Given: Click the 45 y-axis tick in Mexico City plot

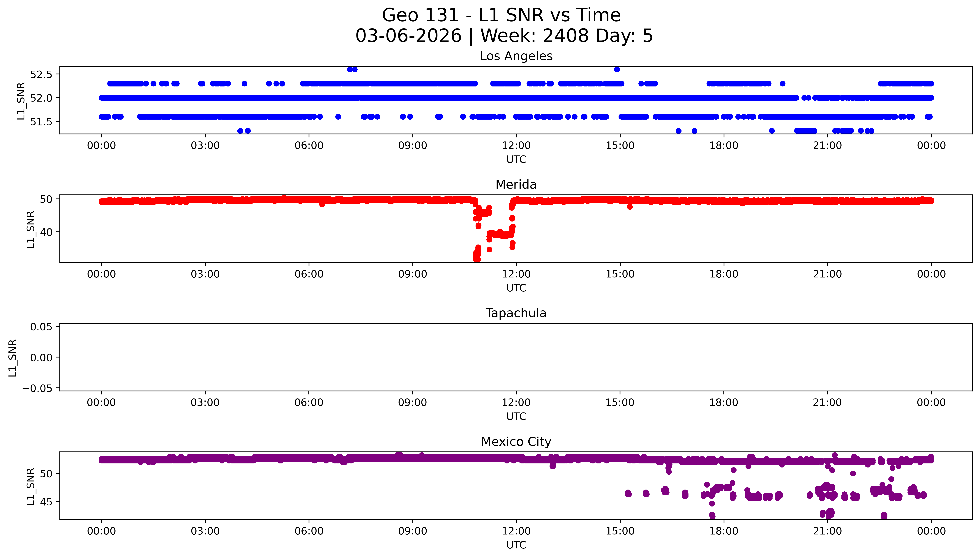Looking at the screenshot, I should 46,502.
